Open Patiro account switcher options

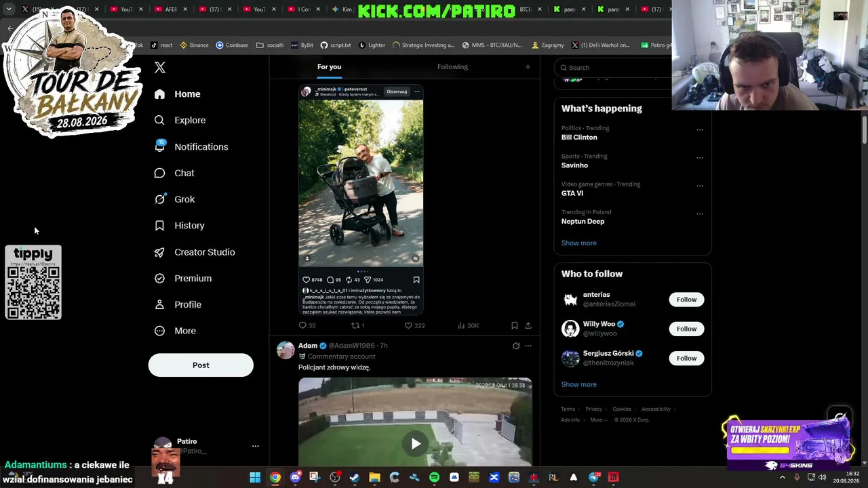(x=256, y=446)
